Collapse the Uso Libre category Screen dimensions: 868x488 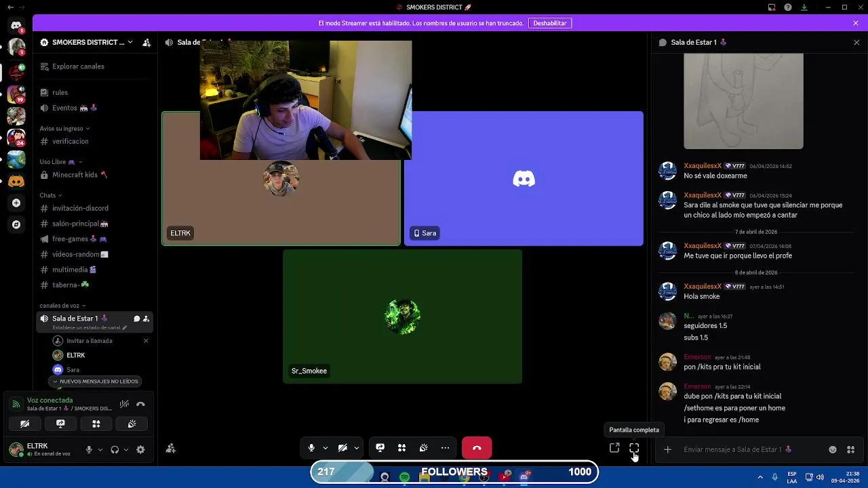pyautogui.click(x=61, y=162)
